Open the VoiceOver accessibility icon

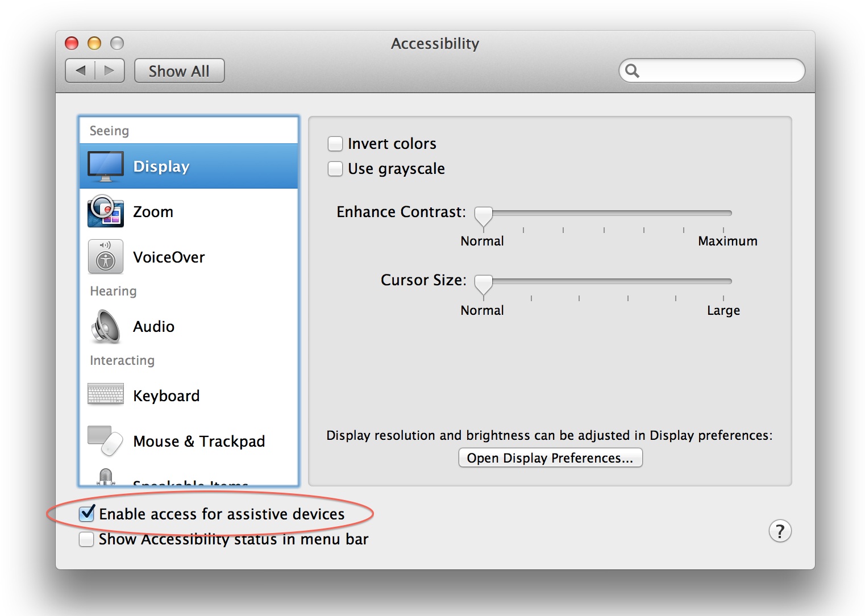coord(106,257)
